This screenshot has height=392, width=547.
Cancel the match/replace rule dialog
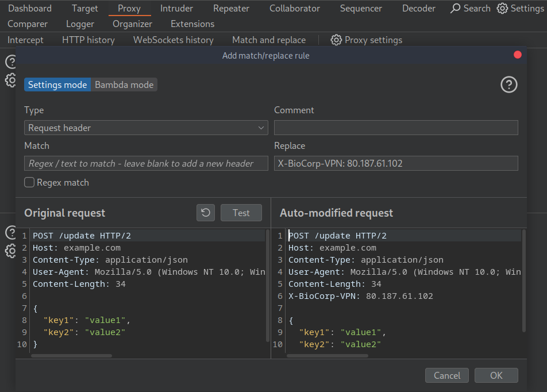pos(446,375)
